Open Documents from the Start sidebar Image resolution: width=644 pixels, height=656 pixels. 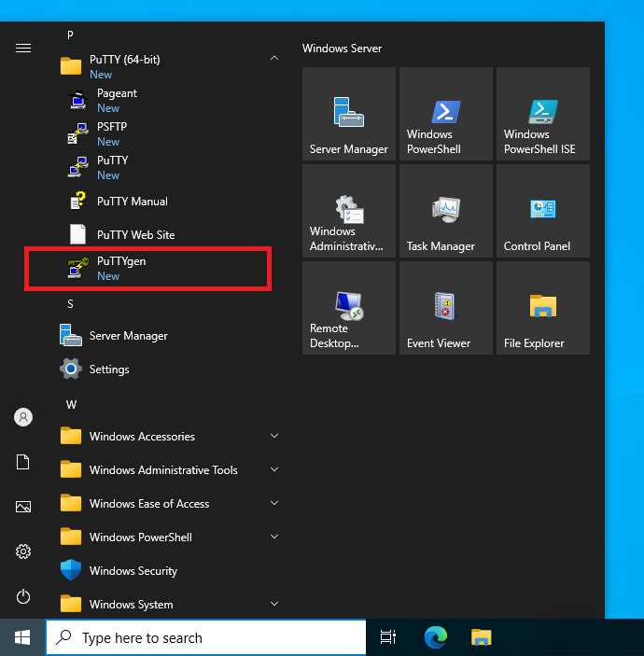(x=23, y=462)
